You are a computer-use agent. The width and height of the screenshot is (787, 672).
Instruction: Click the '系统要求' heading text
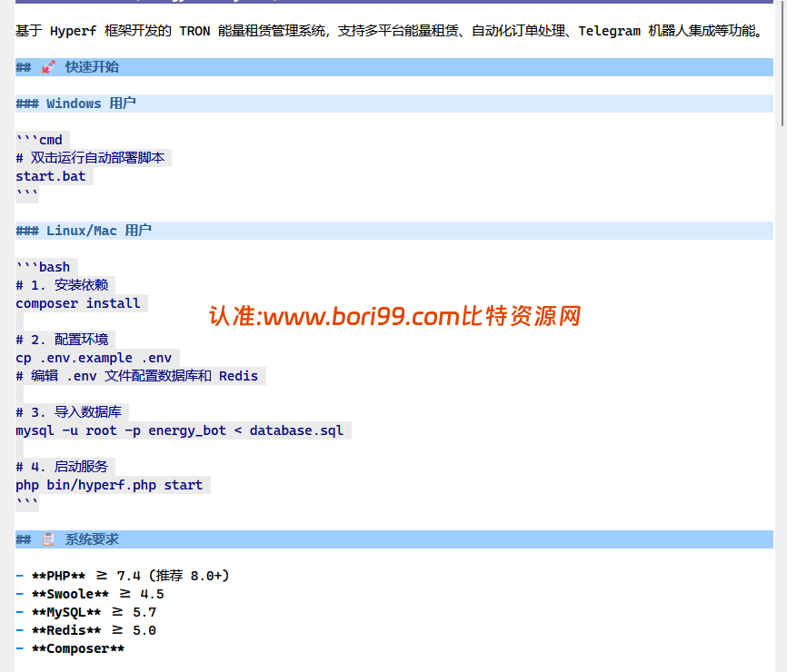tap(93, 539)
